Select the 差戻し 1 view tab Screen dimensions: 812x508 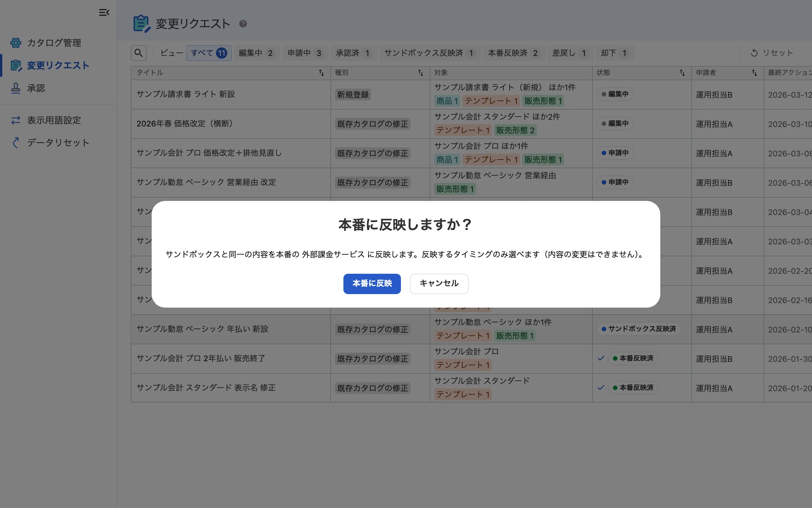tap(570, 53)
